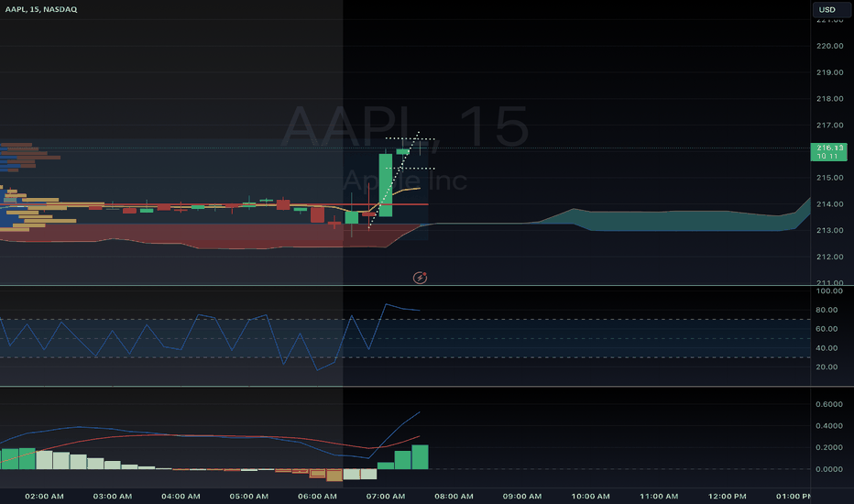Image resolution: width=854 pixels, height=504 pixels.
Task: Click the 11:00 AM time axis label
Action: [x=659, y=497]
